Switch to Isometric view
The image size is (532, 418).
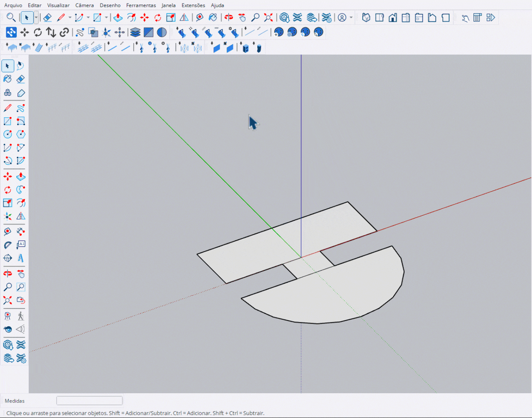(x=366, y=18)
